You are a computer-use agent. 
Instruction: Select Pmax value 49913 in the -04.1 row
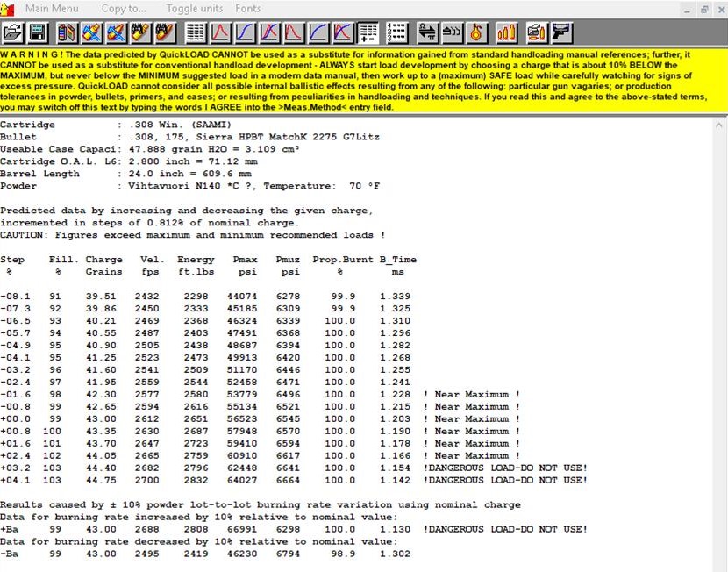pos(242,358)
